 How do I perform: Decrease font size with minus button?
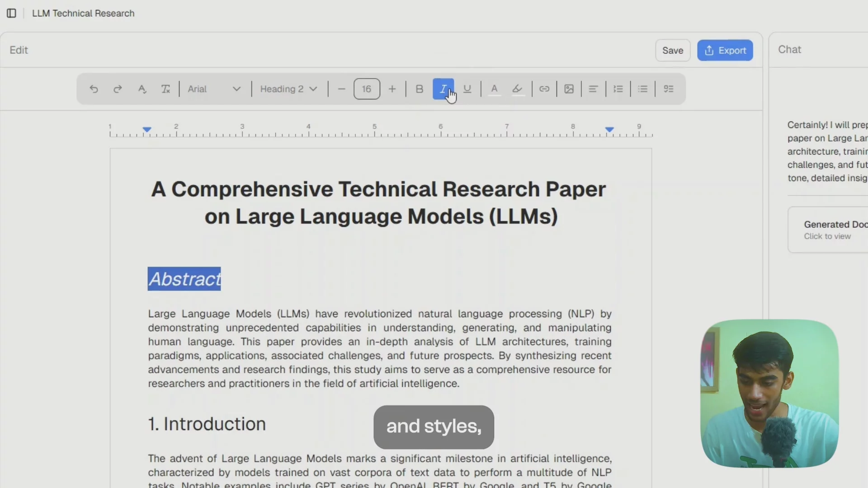(342, 89)
